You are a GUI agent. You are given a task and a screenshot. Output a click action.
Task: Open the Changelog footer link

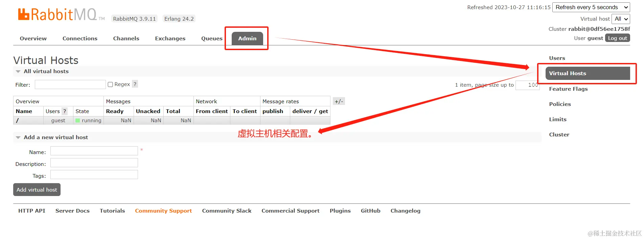coord(406,211)
